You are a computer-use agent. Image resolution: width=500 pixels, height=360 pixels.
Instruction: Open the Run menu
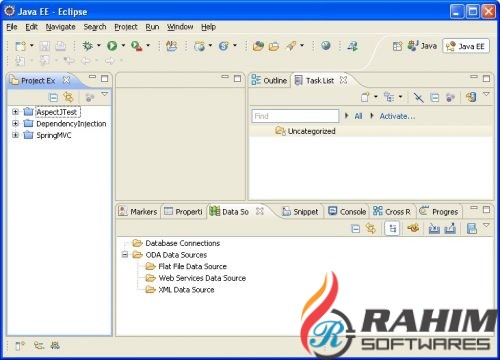[x=152, y=27]
